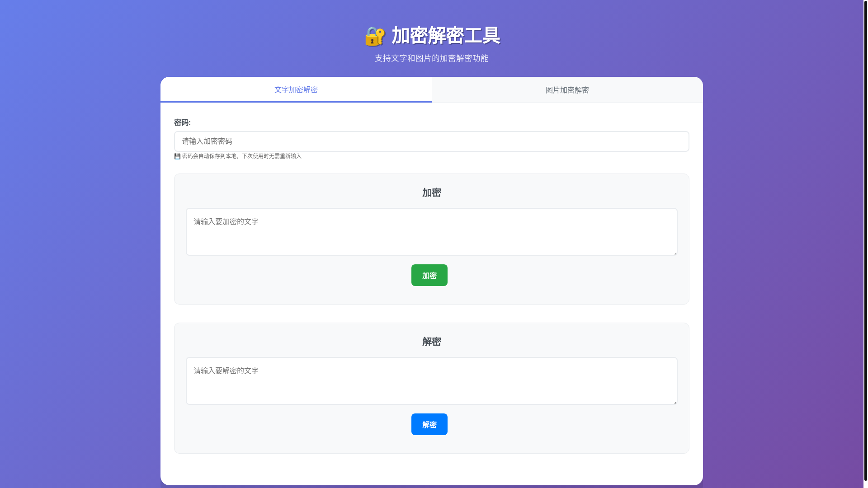Click the 加密 section heading
The height and width of the screenshot is (488, 868).
click(432, 193)
